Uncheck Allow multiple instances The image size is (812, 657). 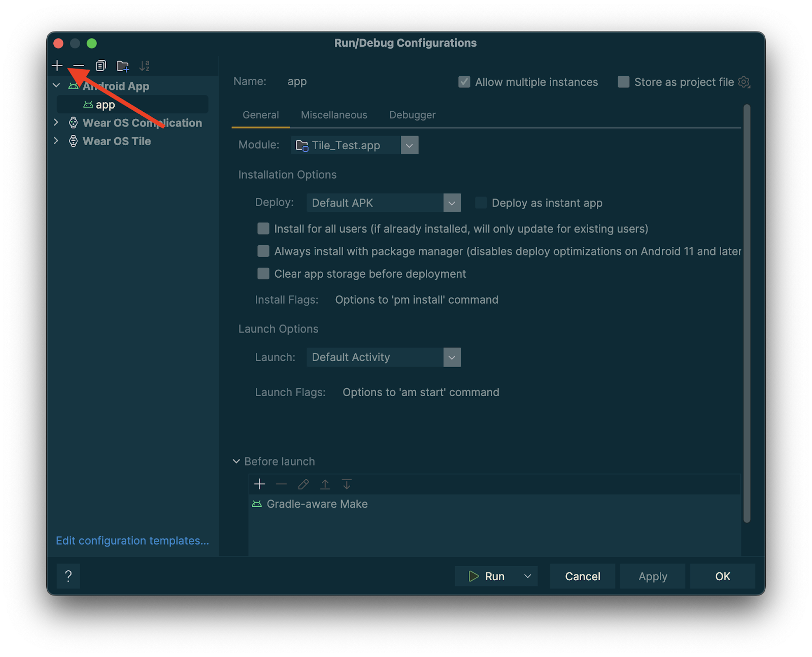[464, 82]
